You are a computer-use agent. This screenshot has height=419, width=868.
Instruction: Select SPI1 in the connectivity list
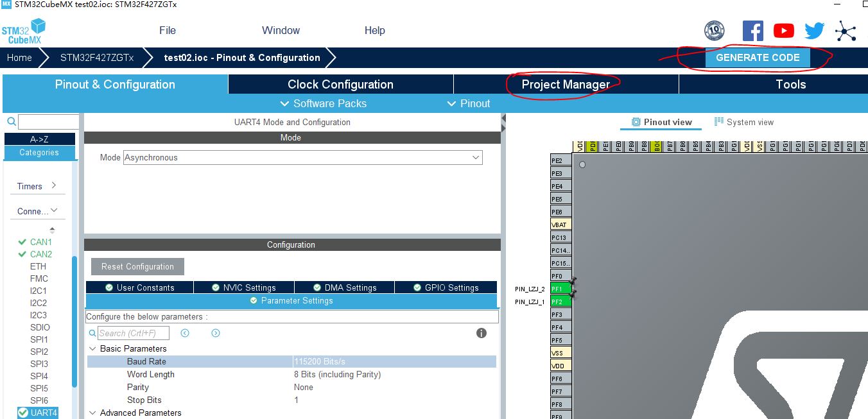click(39, 339)
